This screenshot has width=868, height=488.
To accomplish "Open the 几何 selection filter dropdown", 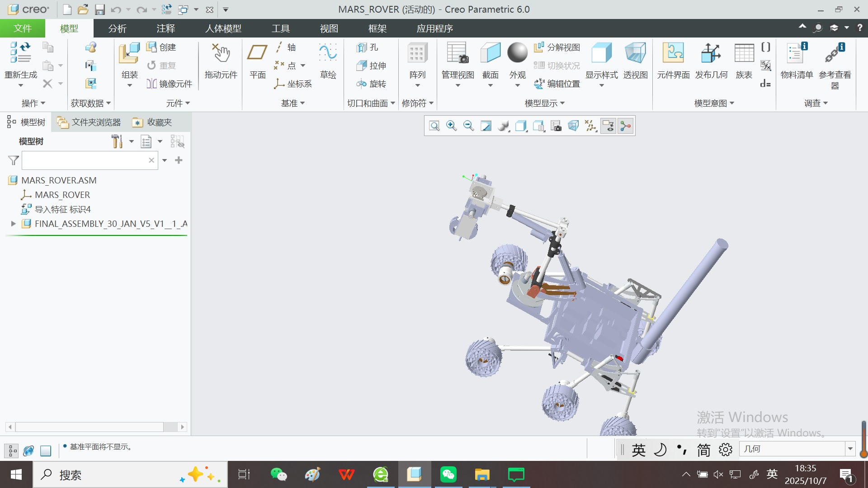I will click(850, 449).
